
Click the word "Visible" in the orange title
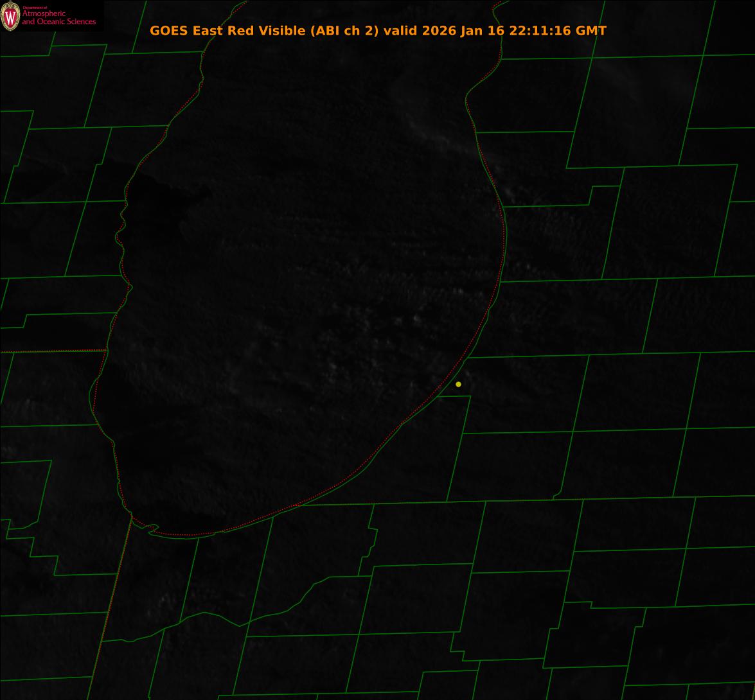click(282, 31)
